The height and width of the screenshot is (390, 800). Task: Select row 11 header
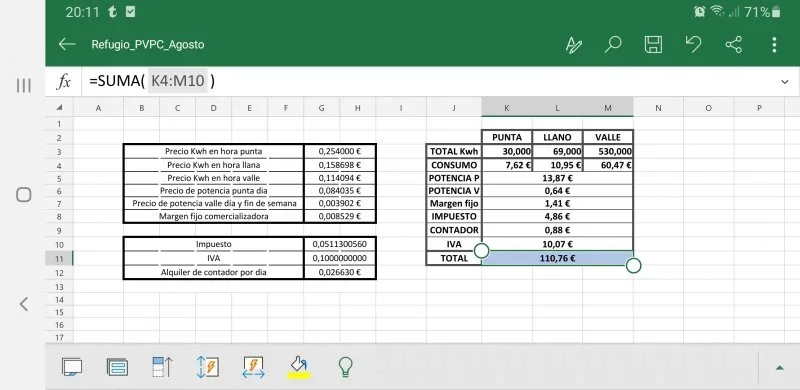59,258
